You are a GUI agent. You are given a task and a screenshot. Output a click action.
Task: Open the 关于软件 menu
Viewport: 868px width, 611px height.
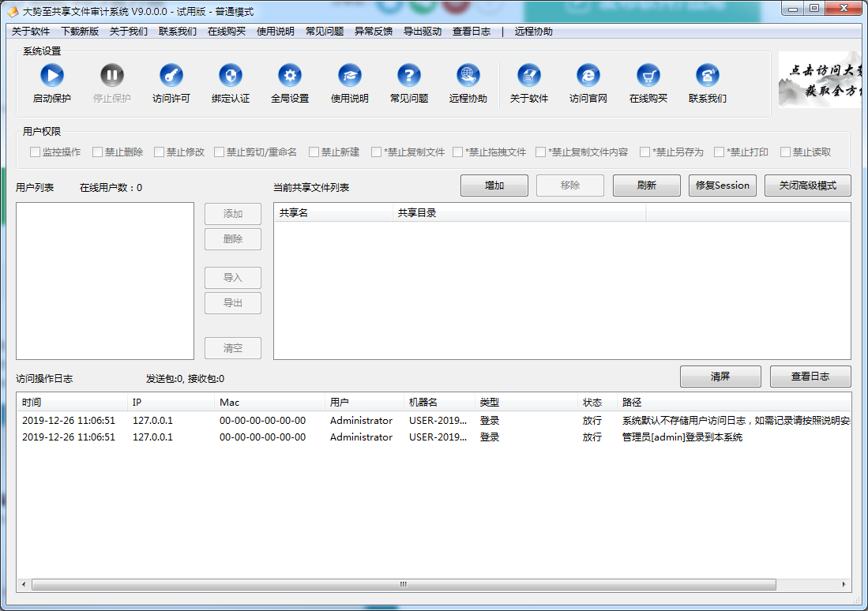(x=31, y=32)
